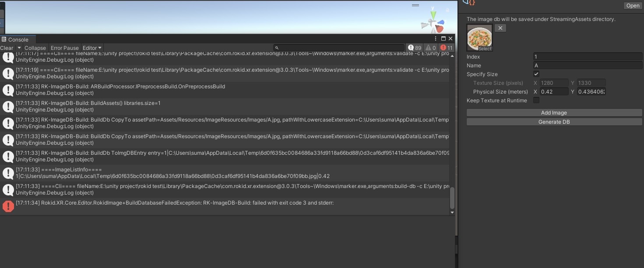Viewport: 644px width, 268px height.
Task: Open the Editor dropdown in Console
Action: [x=92, y=48]
